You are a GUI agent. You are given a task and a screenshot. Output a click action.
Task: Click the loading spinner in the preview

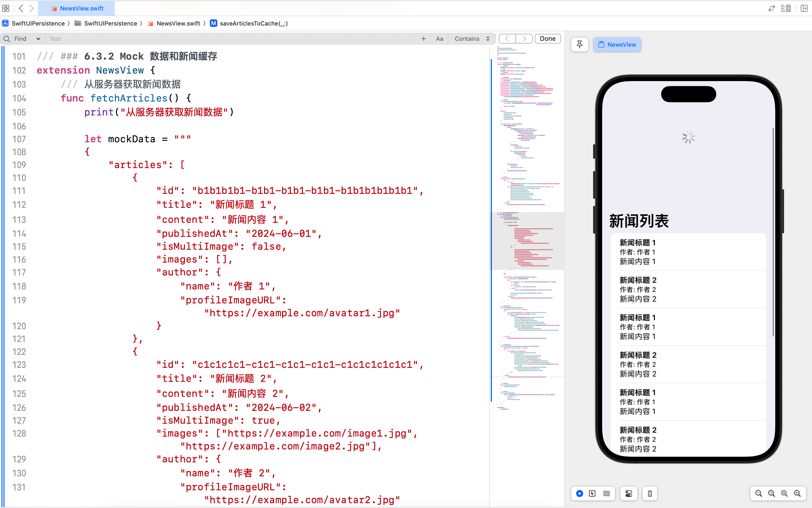pyautogui.click(x=689, y=137)
